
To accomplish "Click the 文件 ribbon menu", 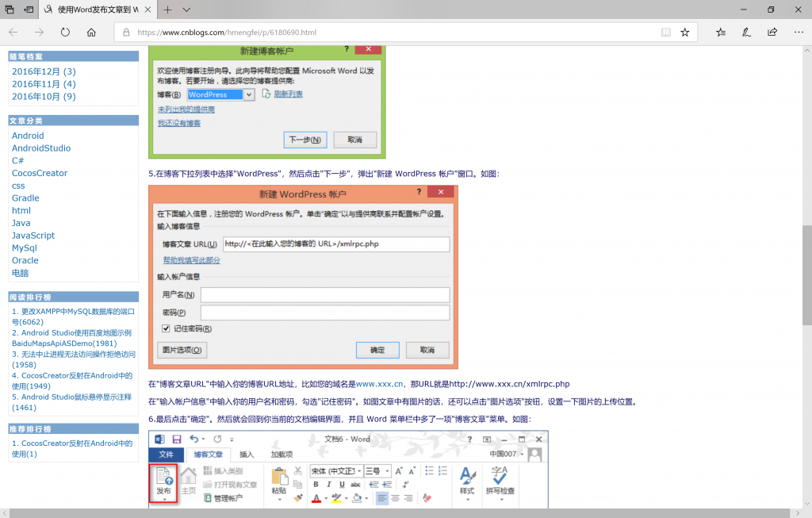I will pyautogui.click(x=167, y=452).
